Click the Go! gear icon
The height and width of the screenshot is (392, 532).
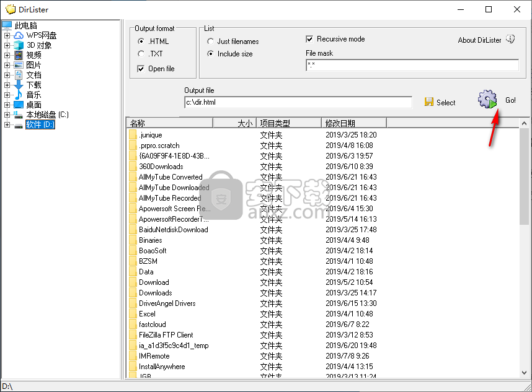pyautogui.click(x=488, y=100)
